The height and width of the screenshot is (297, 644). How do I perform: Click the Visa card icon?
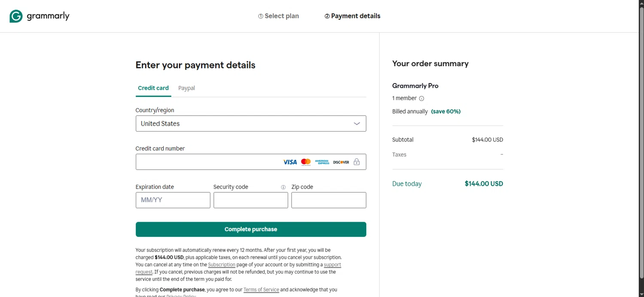(x=290, y=162)
